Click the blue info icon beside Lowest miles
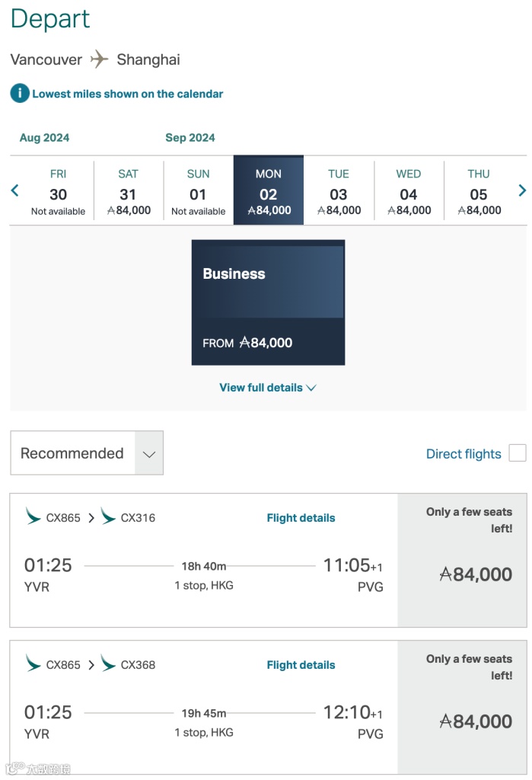This screenshot has height=780, width=532. point(19,94)
